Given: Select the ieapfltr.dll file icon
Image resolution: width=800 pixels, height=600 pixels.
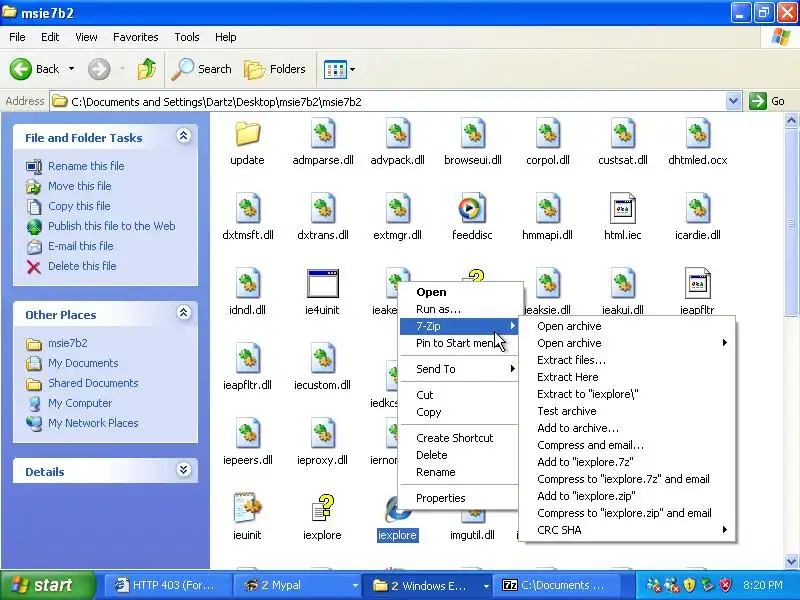Looking at the screenshot, I should (247, 359).
